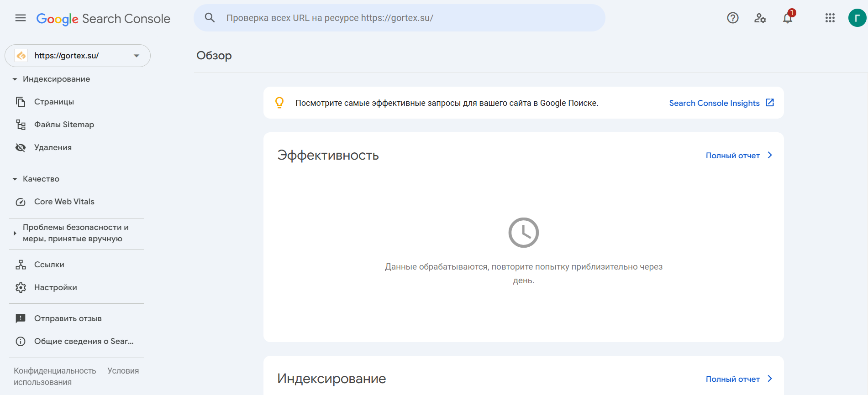Open the hamburger main menu
Screen dimensions: 868x395
(21, 18)
